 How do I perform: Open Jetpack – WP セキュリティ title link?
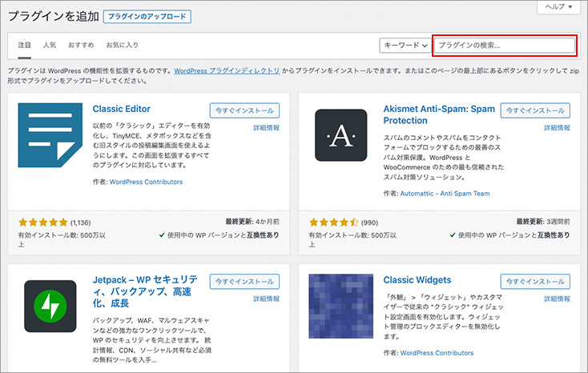point(145,291)
